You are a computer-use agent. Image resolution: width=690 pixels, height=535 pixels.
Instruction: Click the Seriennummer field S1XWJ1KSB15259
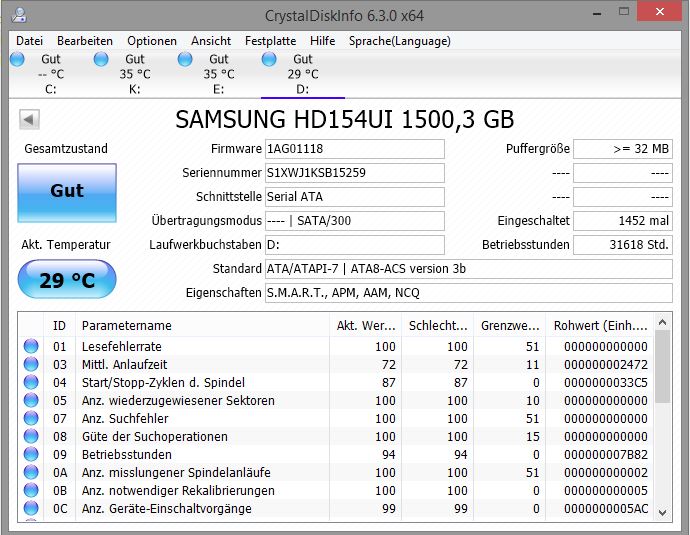[355, 173]
